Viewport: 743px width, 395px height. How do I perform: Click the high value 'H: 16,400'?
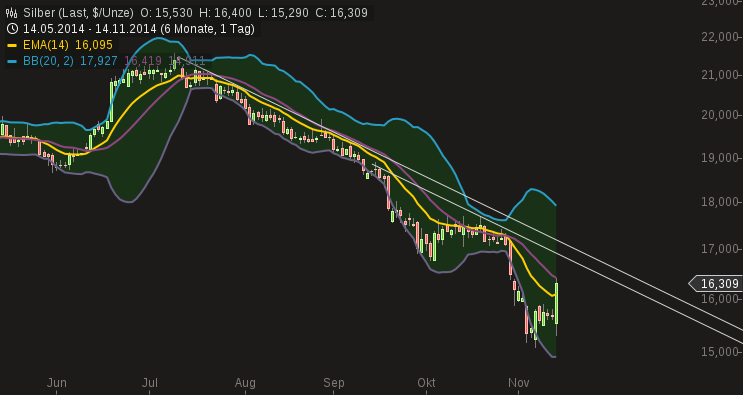(x=226, y=13)
